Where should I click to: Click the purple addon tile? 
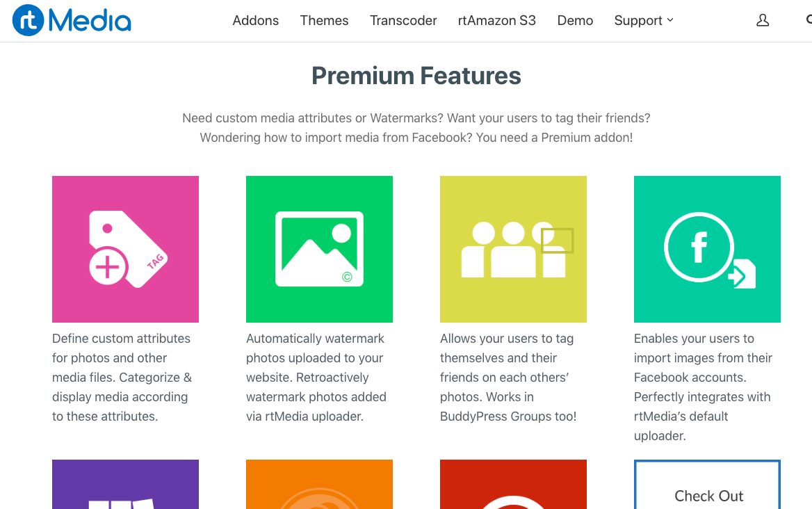pos(125,485)
